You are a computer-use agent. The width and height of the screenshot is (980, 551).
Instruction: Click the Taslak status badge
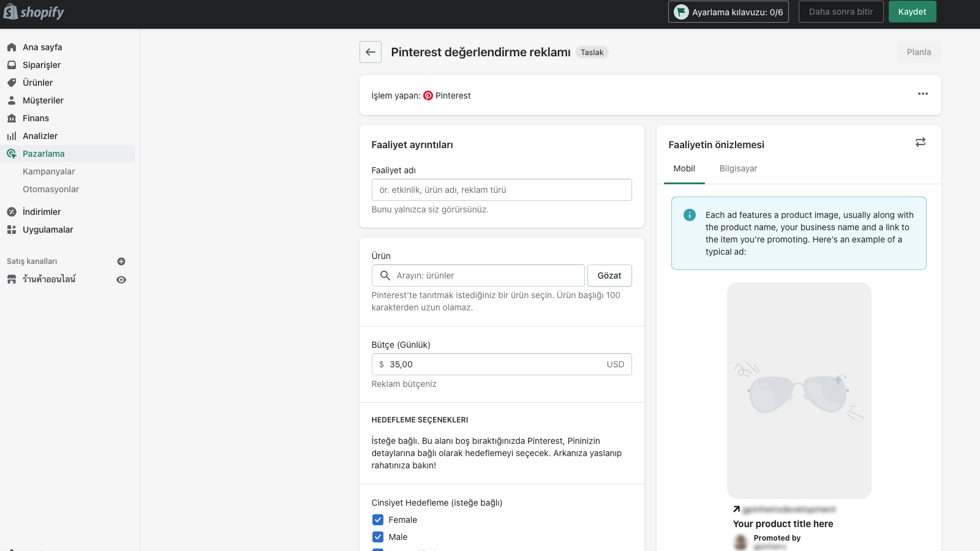click(592, 52)
